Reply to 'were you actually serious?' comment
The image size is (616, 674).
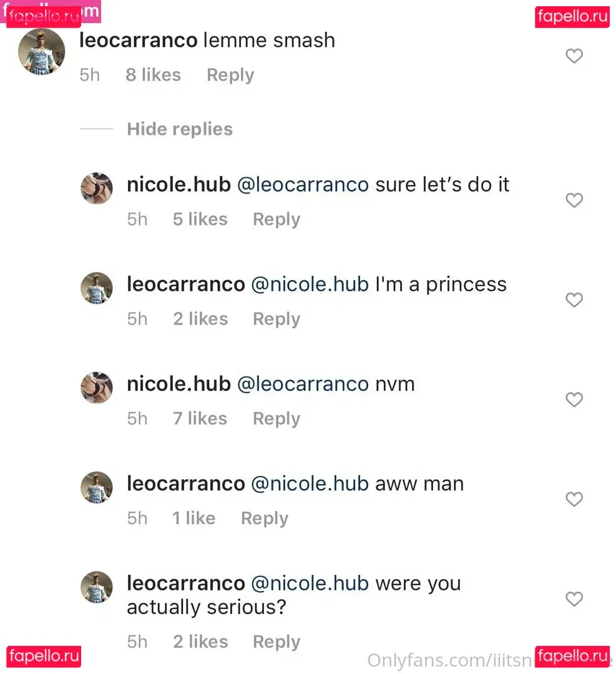(276, 642)
